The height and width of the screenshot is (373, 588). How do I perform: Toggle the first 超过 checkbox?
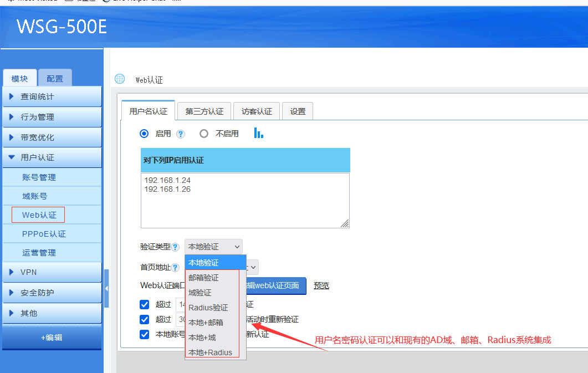pyautogui.click(x=145, y=304)
